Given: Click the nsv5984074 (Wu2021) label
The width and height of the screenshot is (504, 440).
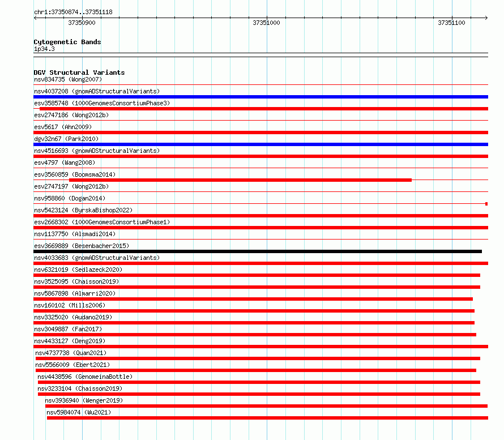Looking at the screenshot, I should point(79,412).
